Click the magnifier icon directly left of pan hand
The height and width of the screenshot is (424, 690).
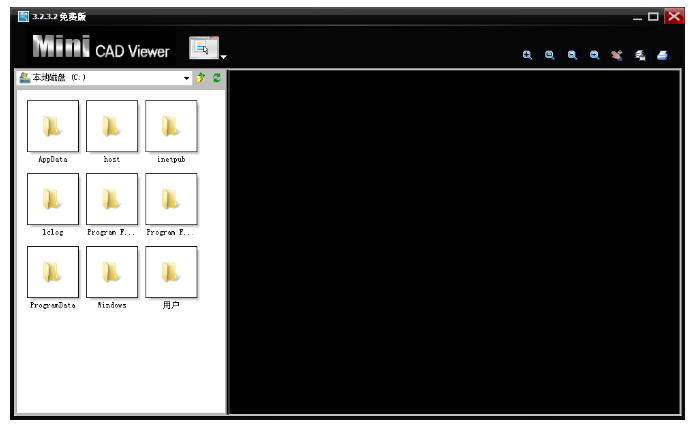[595, 55]
